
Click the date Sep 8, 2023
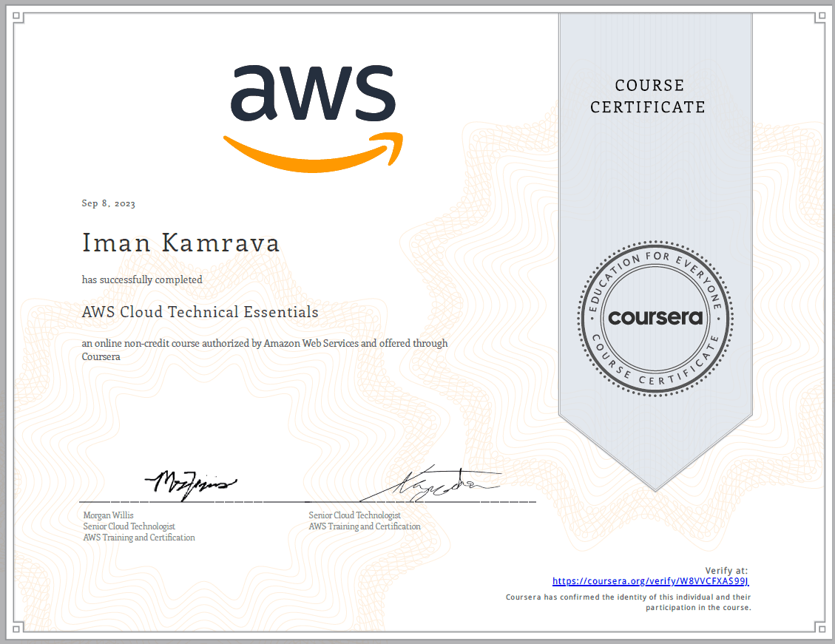click(x=109, y=203)
